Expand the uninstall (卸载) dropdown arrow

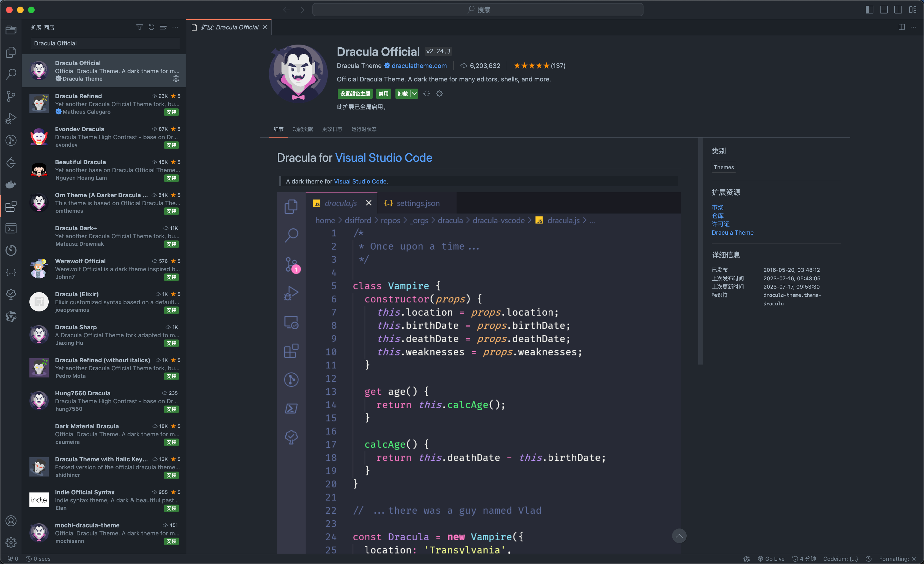(x=414, y=94)
